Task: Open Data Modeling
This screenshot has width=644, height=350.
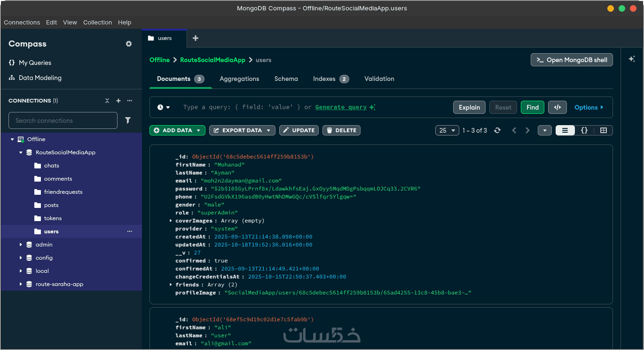Action: [35, 78]
